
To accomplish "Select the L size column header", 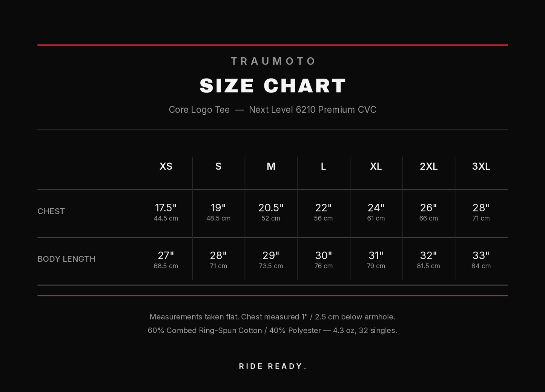I will [x=323, y=166].
